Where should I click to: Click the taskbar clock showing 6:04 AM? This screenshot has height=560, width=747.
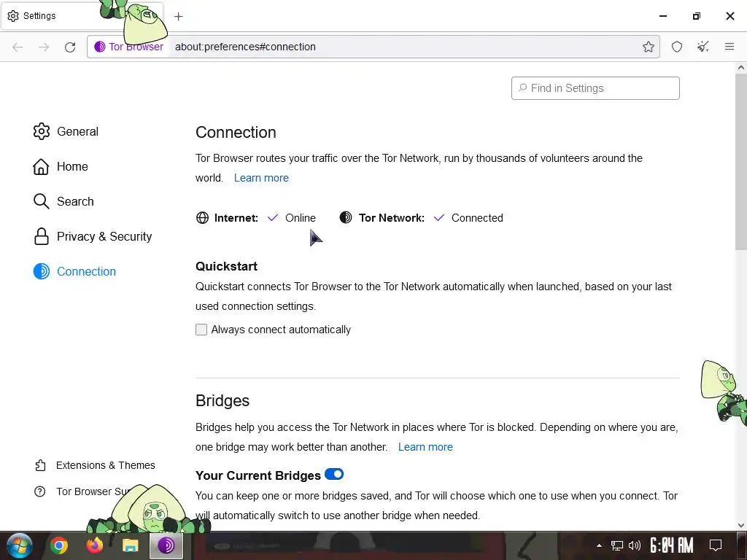tap(672, 545)
